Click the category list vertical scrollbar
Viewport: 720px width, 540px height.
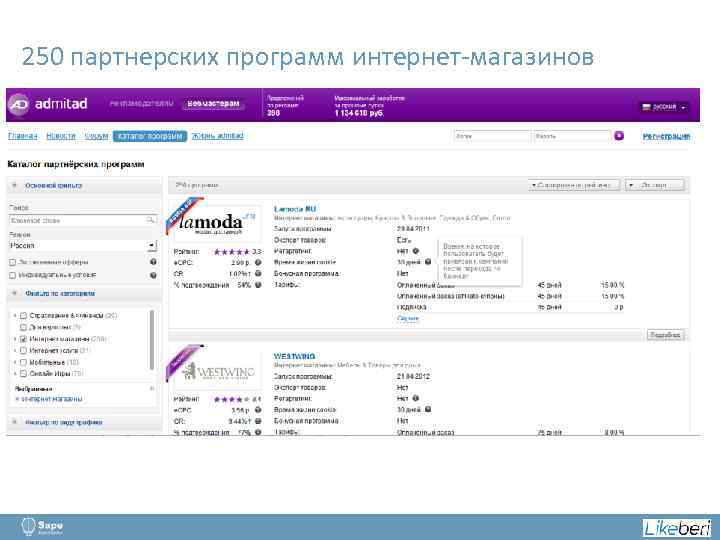[152, 340]
